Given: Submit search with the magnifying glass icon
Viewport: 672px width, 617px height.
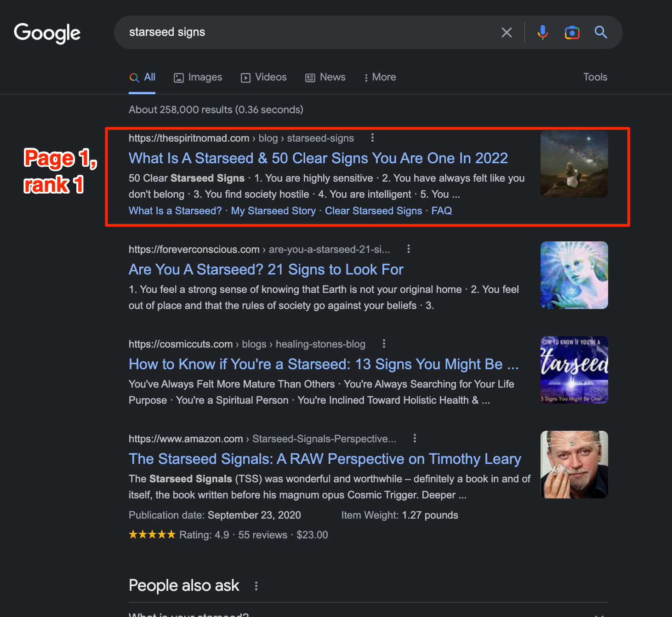Looking at the screenshot, I should [x=601, y=32].
